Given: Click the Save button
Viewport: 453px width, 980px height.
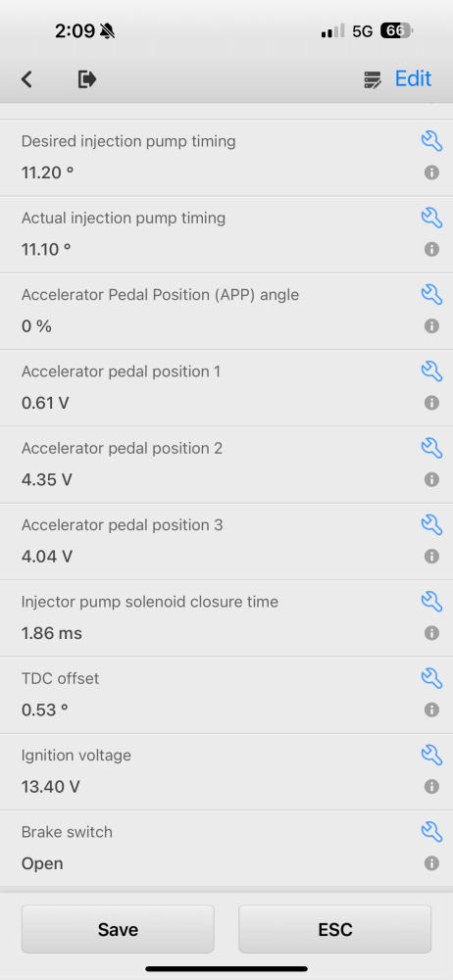Looking at the screenshot, I should tap(118, 929).
